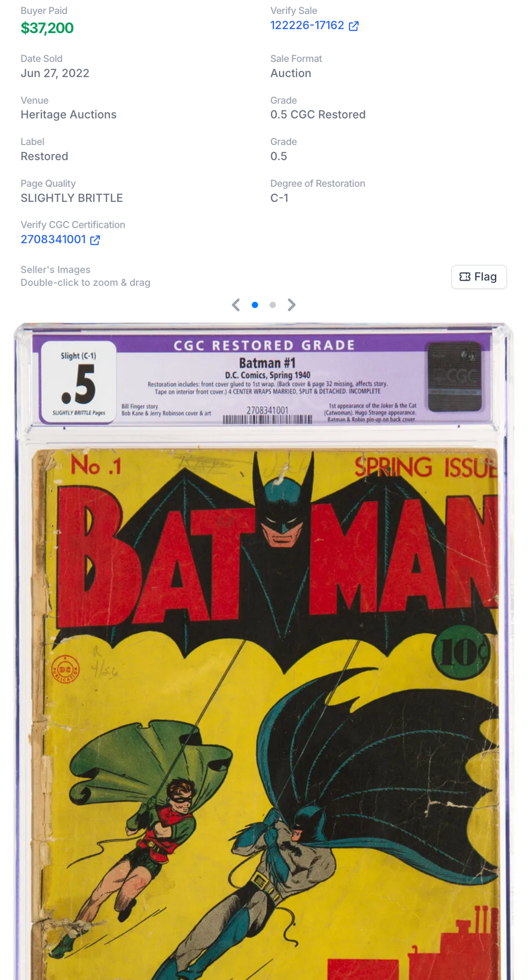Click the $37,200 buyer paid price
This screenshot has width=529, height=980.
click(47, 28)
